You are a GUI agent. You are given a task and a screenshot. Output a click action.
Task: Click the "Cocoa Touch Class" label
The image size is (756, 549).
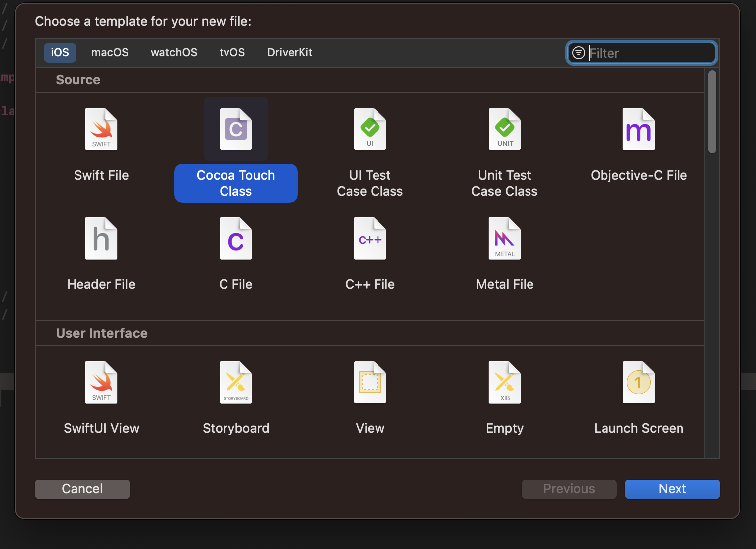pyautogui.click(x=236, y=183)
